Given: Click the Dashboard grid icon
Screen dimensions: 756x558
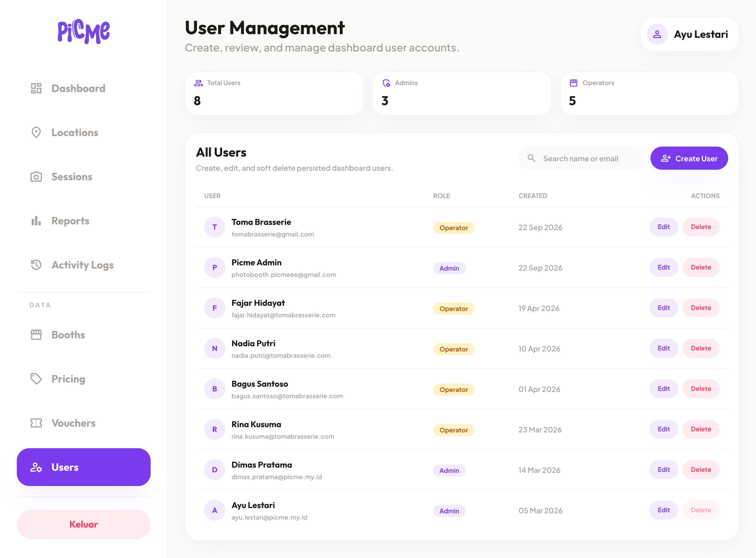Looking at the screenshot, I should [x=36, y=88].
